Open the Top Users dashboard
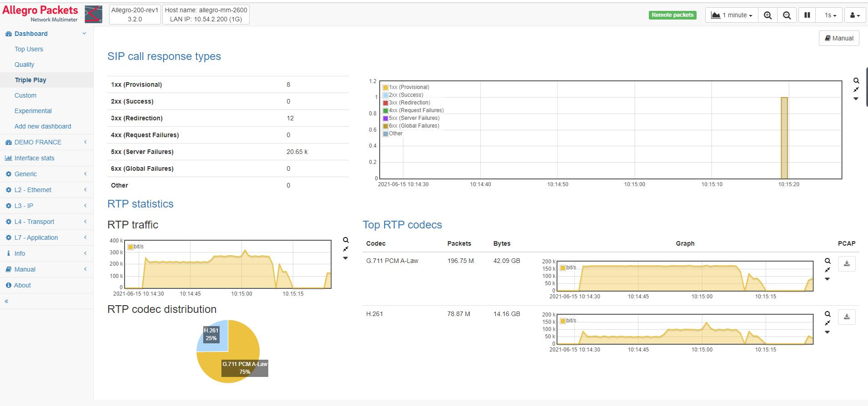The image size is (868, 406). pyautogui.click(x=29, y=49)
